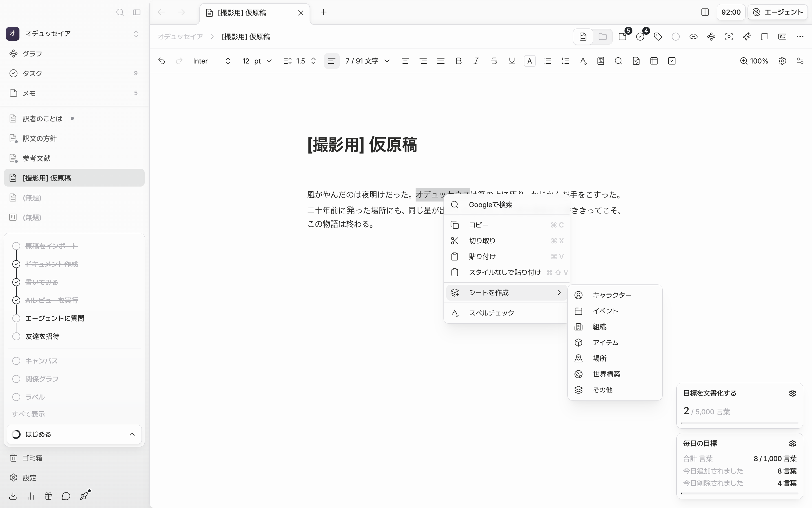812x508 pixels.
Task: Uncheck ドキュメント作成 checklist item
Action: click(x=16, y=264)
